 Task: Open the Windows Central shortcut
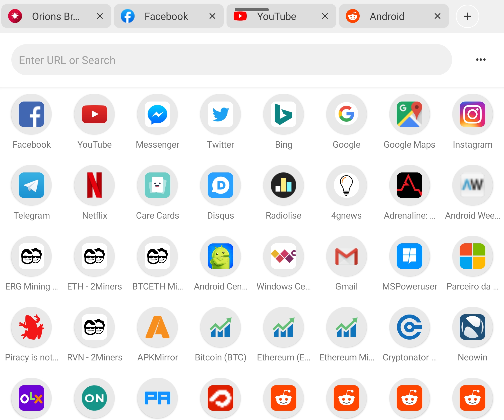283,256
